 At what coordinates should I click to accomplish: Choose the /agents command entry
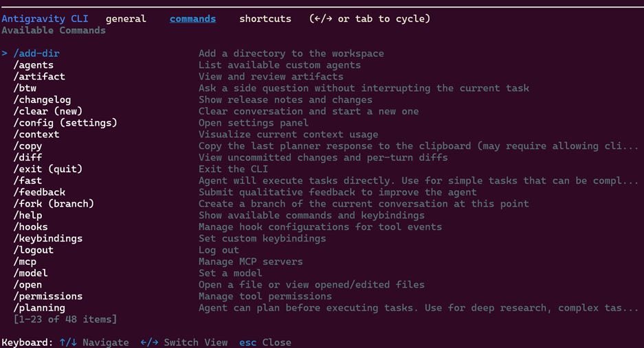(x=33, y=65)
